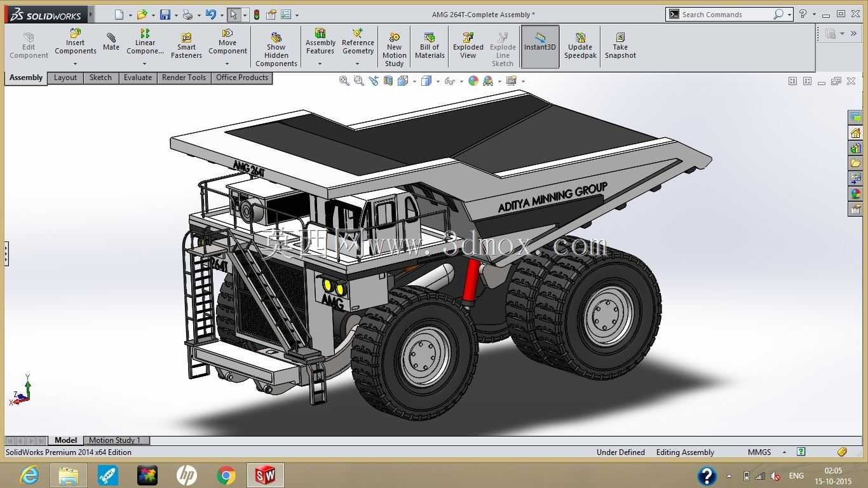
Task: Expand the Linear Component dropdown arrow
Action: pyautogui.click(x=144, y=64)
